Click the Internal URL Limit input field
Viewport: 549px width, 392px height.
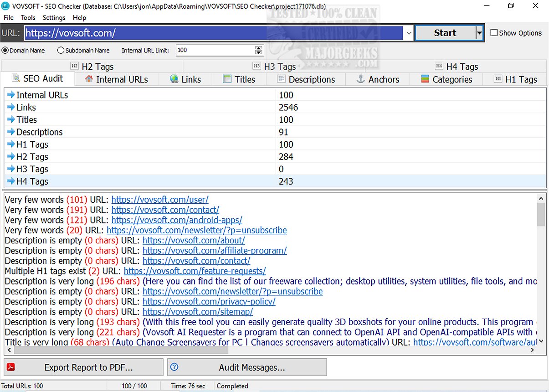pos(215,50)
